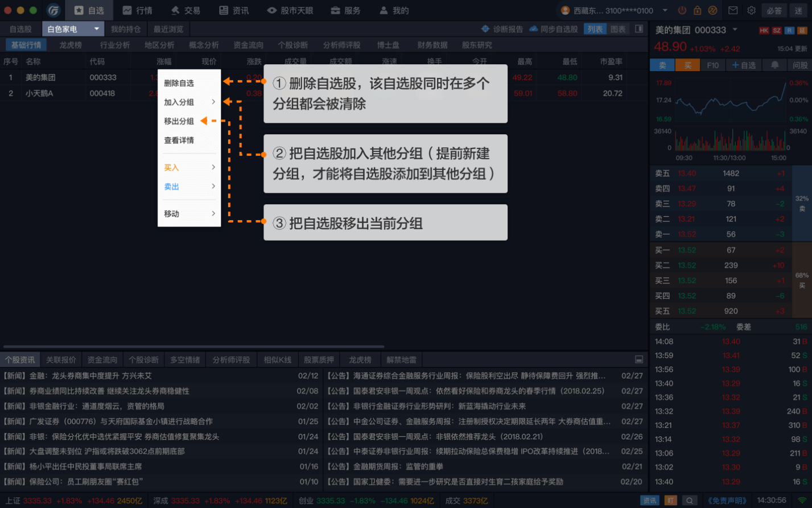Screen dimensions: 812x508
Task: Switch to the 最近浏览 tab
Action: pyautogui.click(x=168, y=29)
